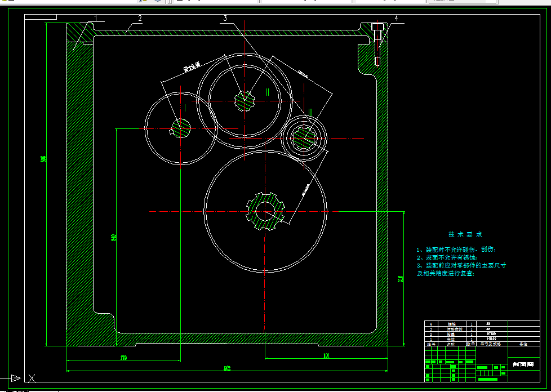Image resolution: width=551 pixels, height=392 pixels.
Task: Click the shaft label III
Action: point(310,112)
